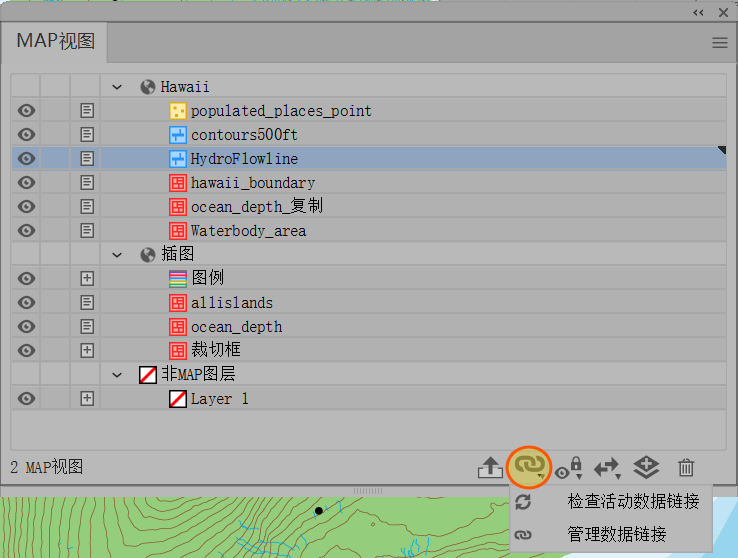
Task: Click the add MAP layer plus icon
Action: tap(646, 468)
